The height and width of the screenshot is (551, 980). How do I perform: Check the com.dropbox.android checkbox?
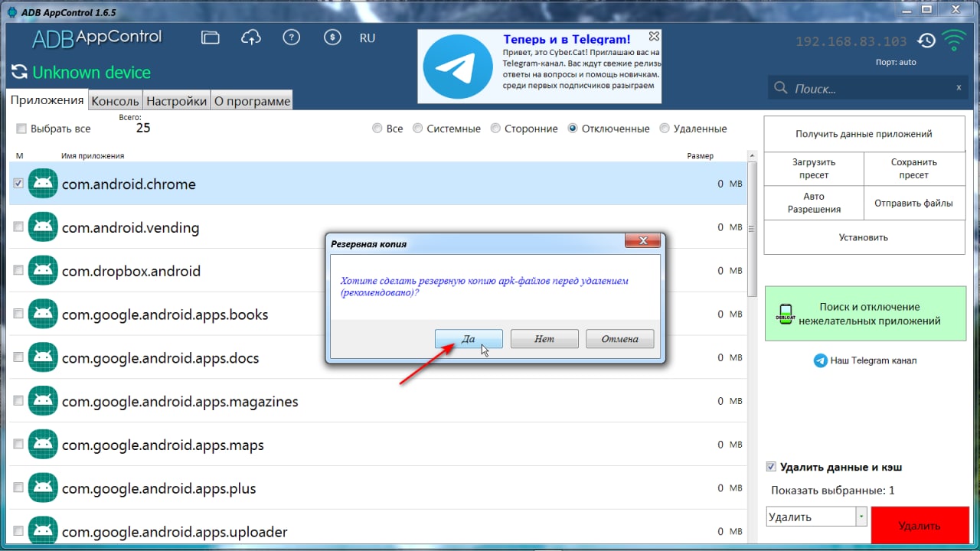(x=18, y=271)
